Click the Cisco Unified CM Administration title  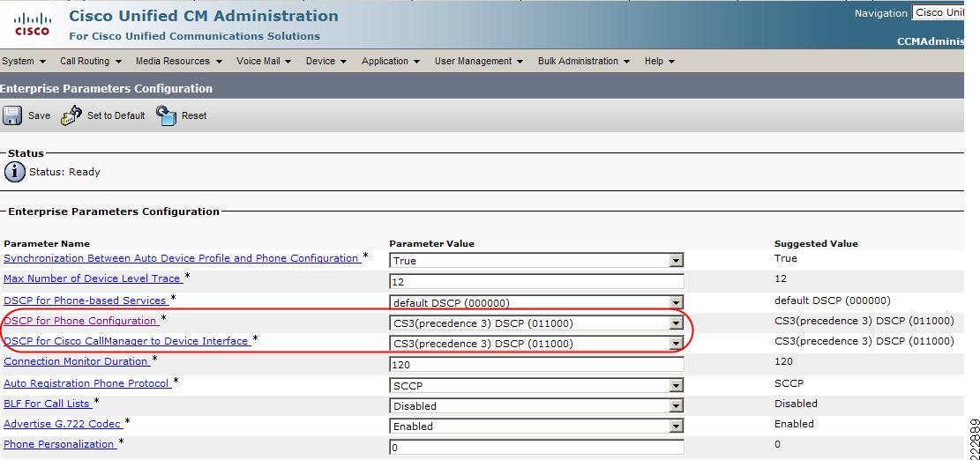click(204, 16)
